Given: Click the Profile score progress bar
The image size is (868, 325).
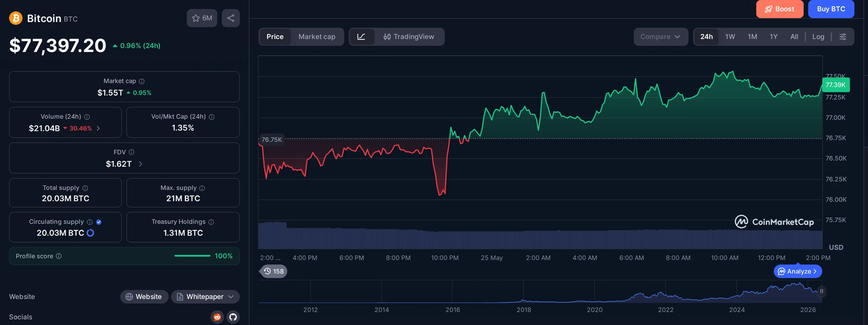Looking at the screenshot, I should point(192,256).
